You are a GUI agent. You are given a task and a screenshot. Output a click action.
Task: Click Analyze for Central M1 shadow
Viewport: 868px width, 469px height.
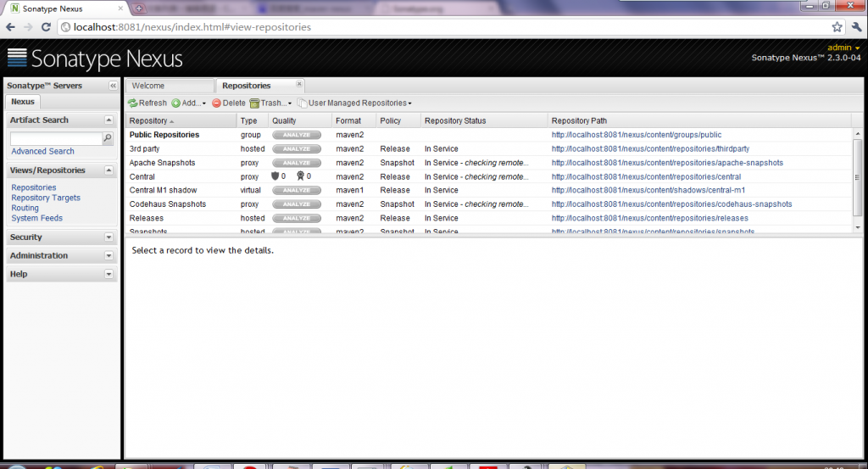click(297, 191)
